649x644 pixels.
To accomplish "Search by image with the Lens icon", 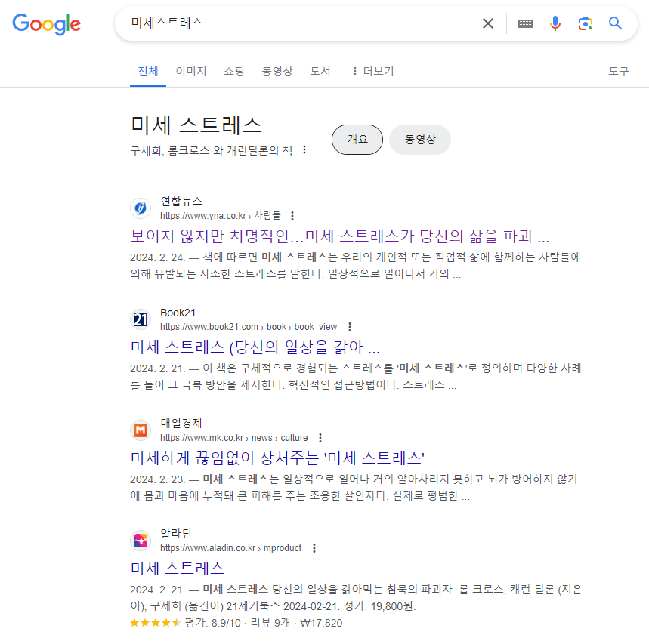I will 586,23.
